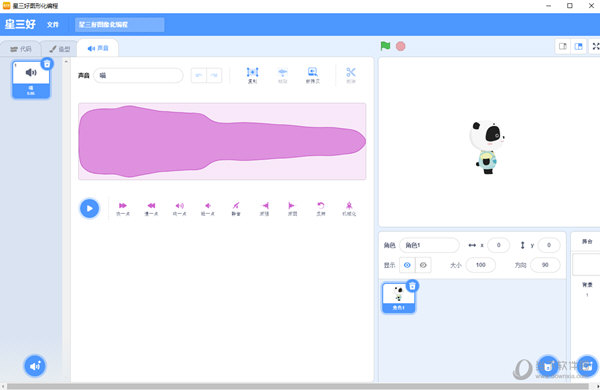
Task: Apply the Fade out effect
Action: click(x=292, y=209)
